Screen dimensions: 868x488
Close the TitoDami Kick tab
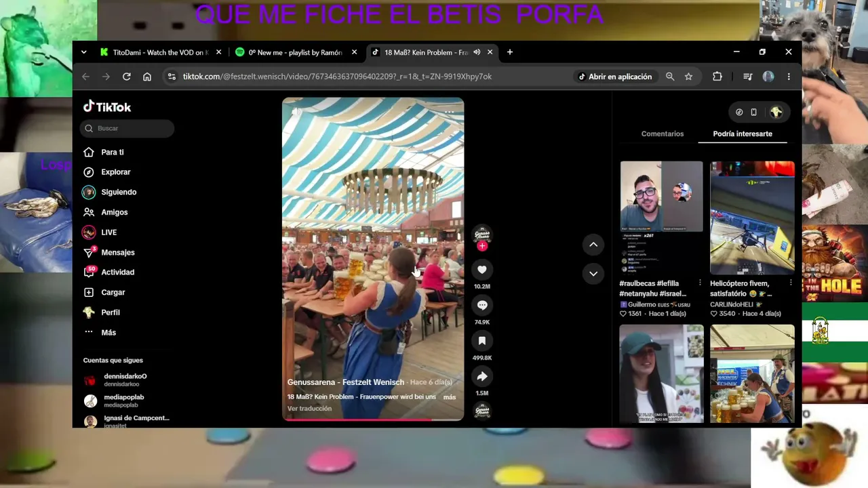click(218, 52)
